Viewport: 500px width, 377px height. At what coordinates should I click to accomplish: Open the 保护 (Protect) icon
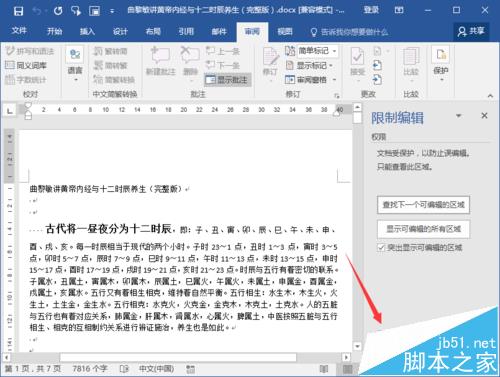[441, 54]
